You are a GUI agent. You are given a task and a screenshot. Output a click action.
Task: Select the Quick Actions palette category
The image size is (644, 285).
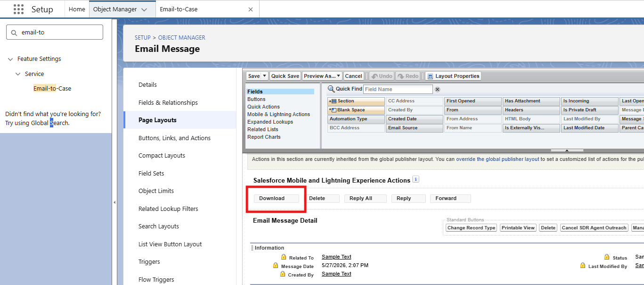coord(263,107)
